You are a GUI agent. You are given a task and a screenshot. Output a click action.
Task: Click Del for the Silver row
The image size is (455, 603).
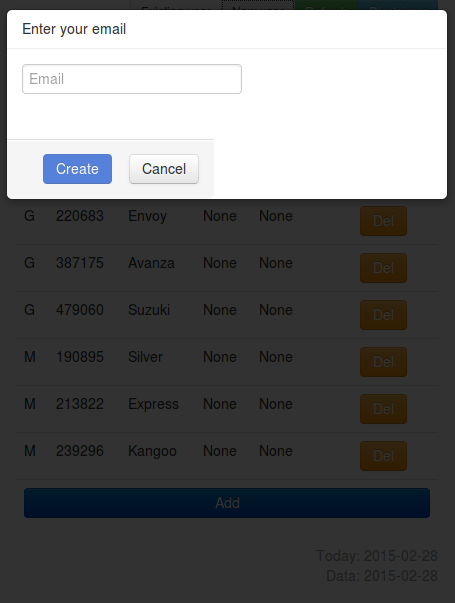pos(383,362)
